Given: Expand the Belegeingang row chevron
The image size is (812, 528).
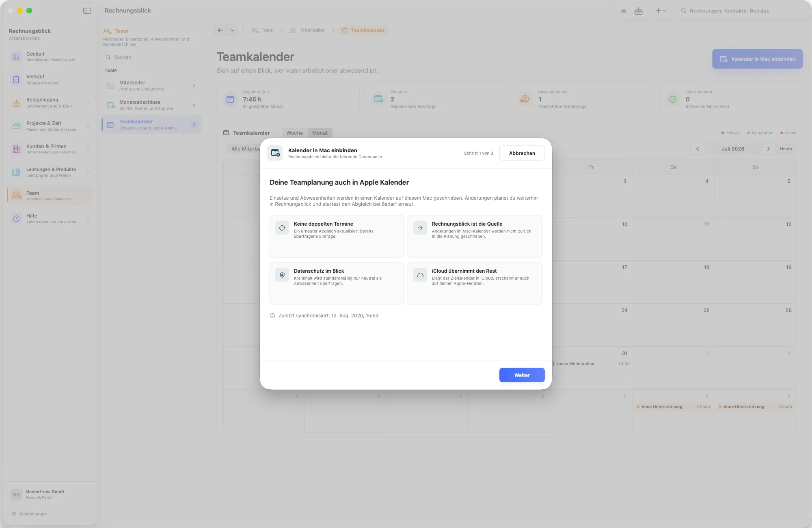Looking at the screenshot, I should coord(88,103).
